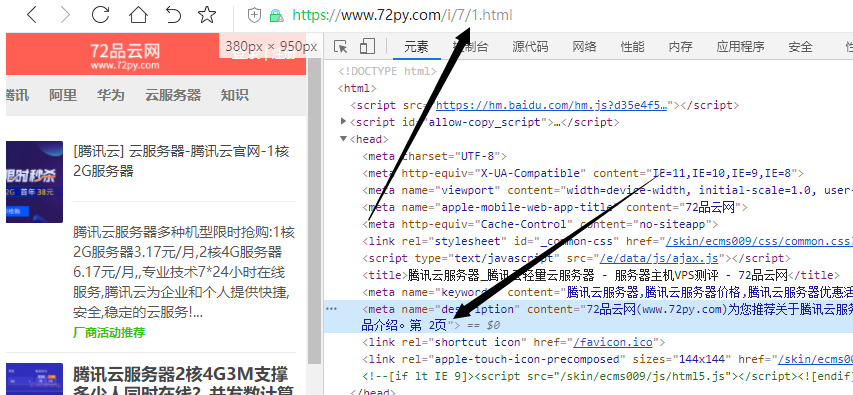
Task: Click the undo/restore page icon
Action: coord(173,15)
